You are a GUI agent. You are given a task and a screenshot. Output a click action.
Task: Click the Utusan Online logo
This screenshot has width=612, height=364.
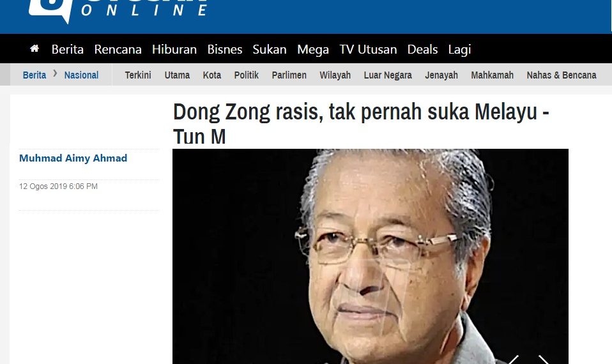[x=118, y=10]
